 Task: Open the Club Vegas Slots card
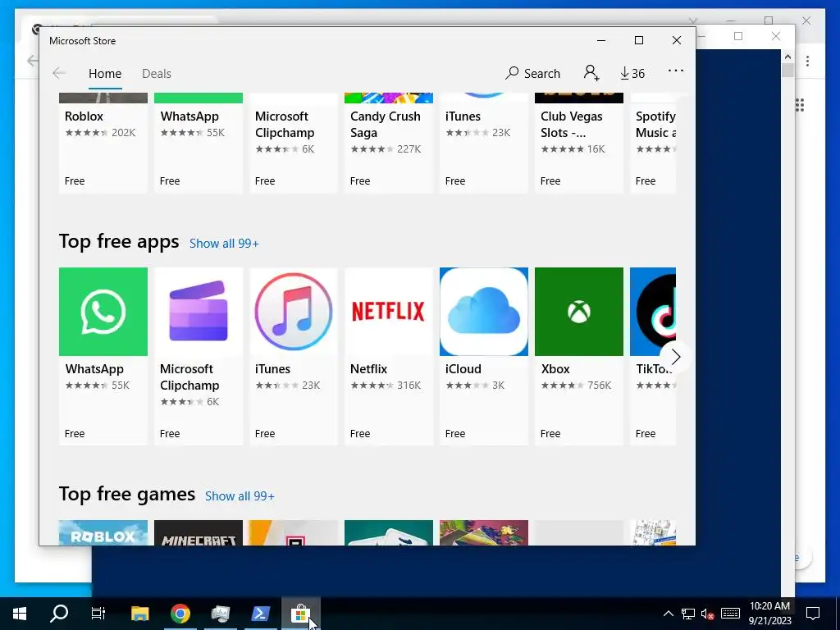pyautogui.click(x=579, y=143)
